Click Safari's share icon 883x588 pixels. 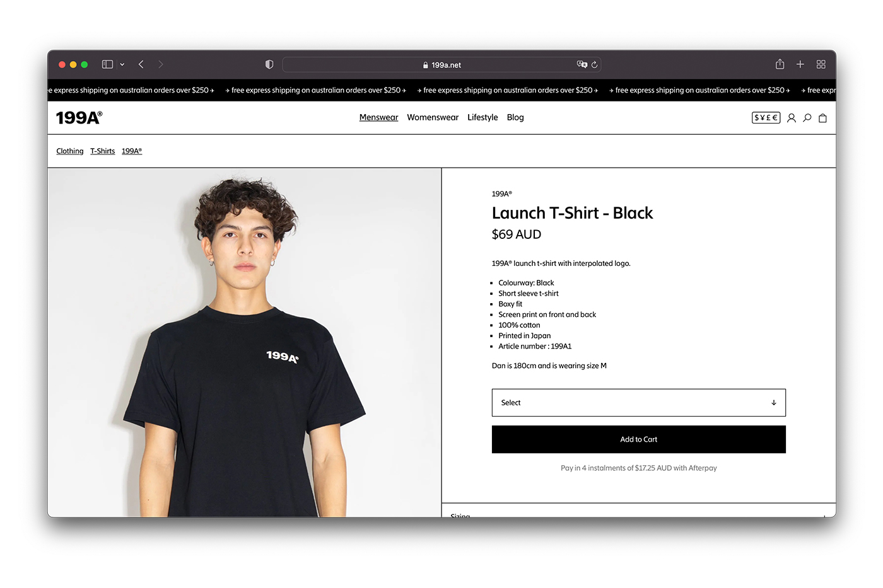pos(780,64)
